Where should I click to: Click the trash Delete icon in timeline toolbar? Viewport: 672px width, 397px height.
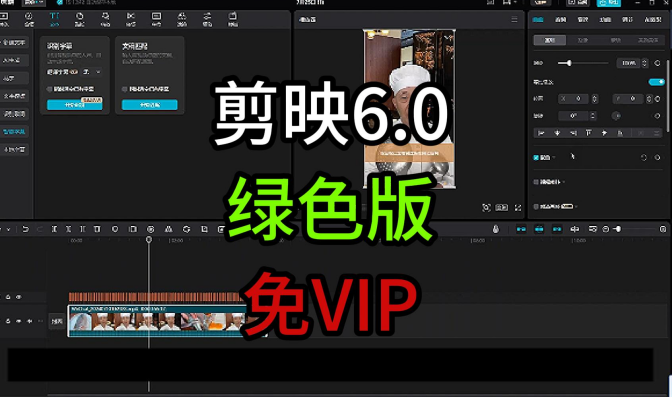97,229
